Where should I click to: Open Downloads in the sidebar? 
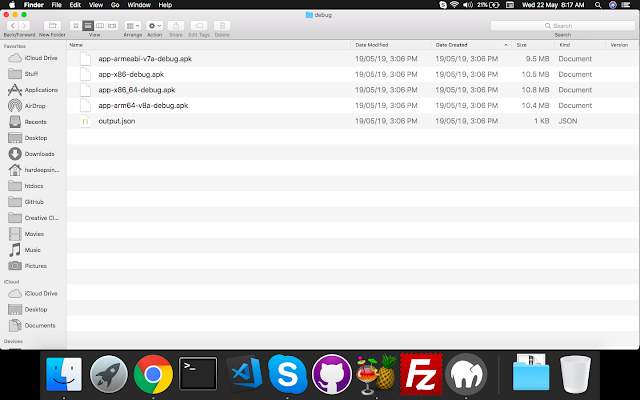tap(31, 154)
